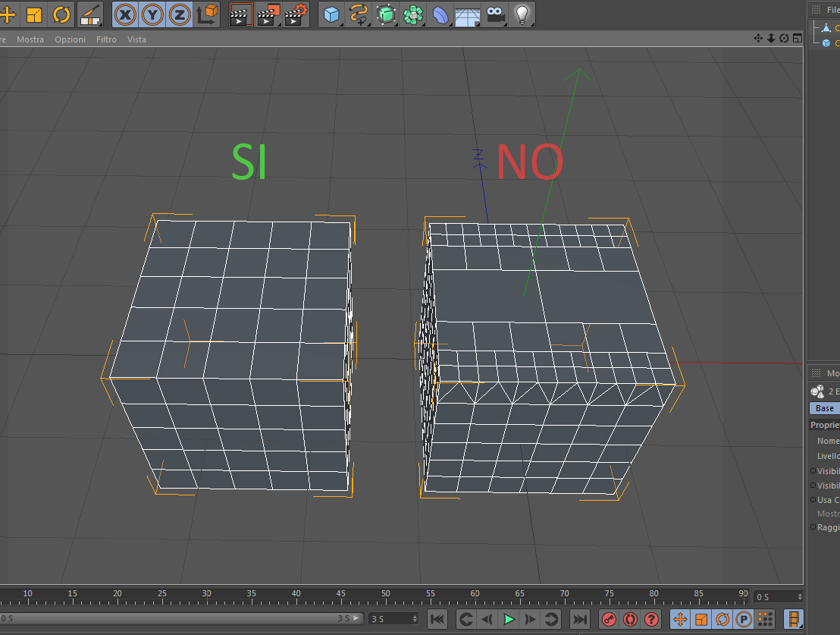Select the Scale tool in top toolbar
The height and width of the screenshot is (635, 840).
[x=34, y=14]
